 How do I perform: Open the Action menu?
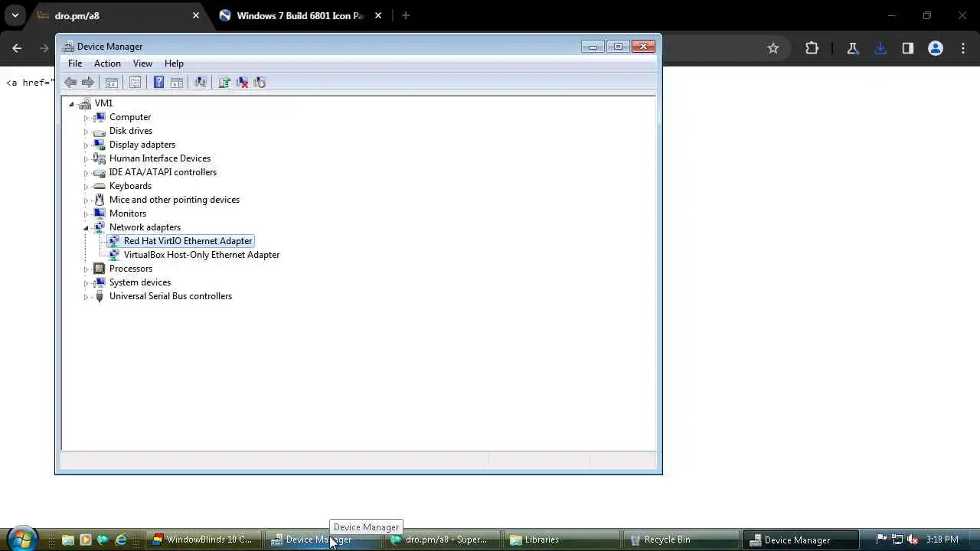(107, 64)
